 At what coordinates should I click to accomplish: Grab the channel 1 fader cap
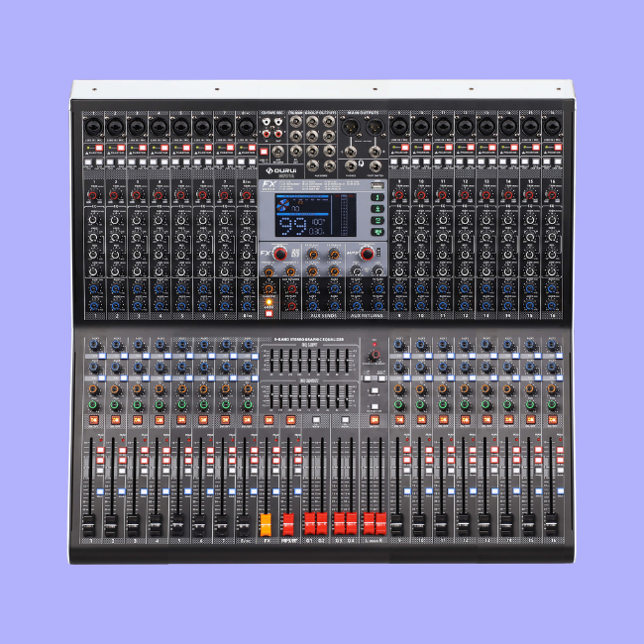tap(89, 525)
